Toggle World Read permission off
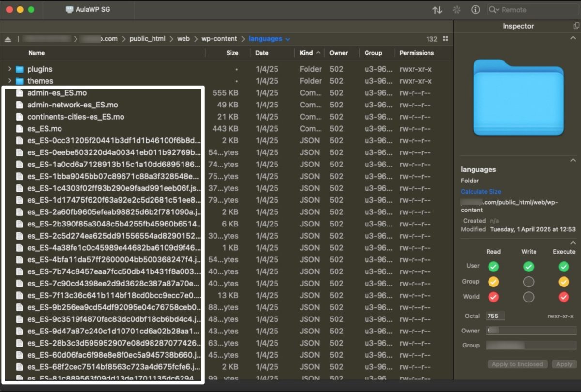Viewport: 581px width, 392px height. point(493,297)
